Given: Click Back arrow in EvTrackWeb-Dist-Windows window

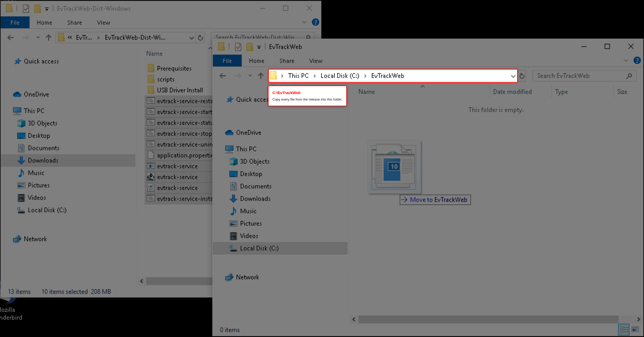Looking at the screenshot, I should pyautogui.click(x=10, y=38).
